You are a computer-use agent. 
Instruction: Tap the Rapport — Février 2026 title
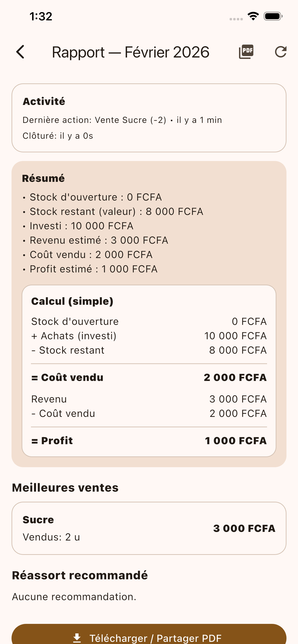click(x=131, y=52)
